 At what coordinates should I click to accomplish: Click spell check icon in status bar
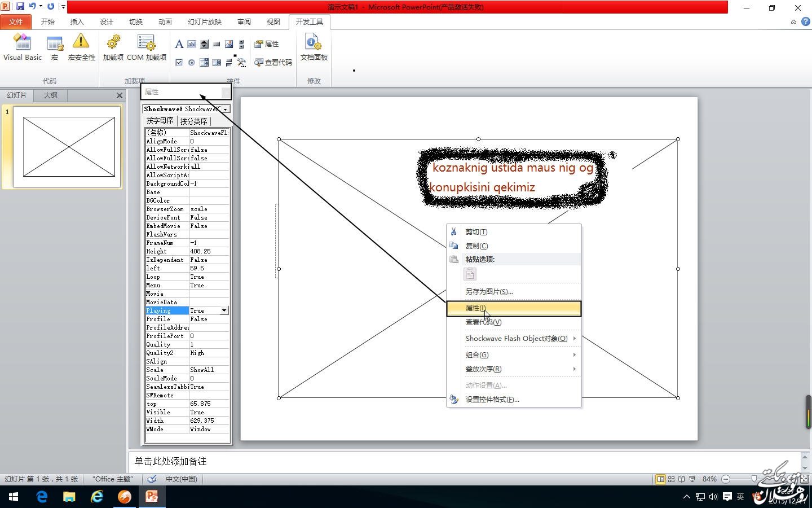click(152, 479)
